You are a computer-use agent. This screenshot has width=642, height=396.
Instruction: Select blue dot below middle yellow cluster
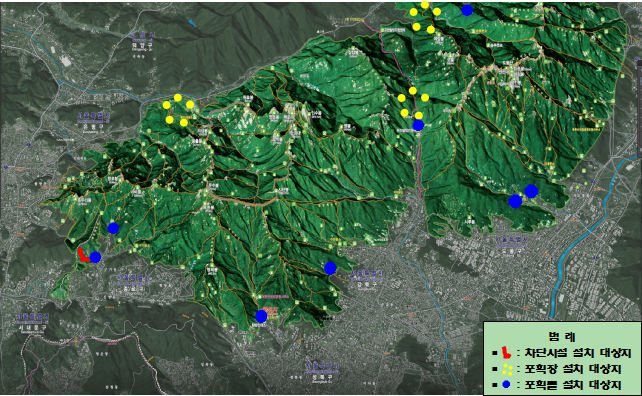point(418,125)
